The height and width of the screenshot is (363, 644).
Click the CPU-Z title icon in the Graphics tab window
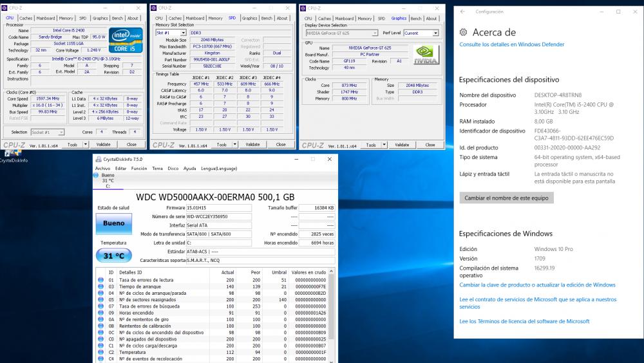click(303, 8)
